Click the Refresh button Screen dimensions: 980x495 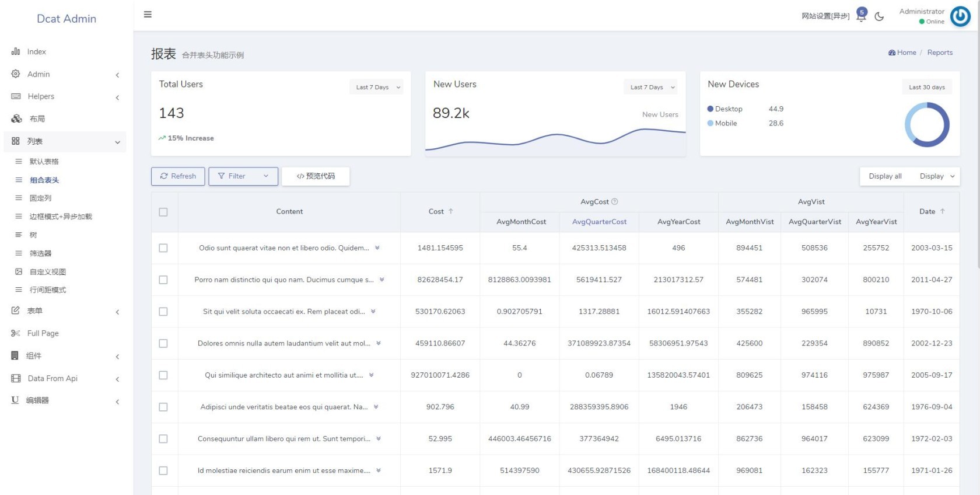click(178, 176)
